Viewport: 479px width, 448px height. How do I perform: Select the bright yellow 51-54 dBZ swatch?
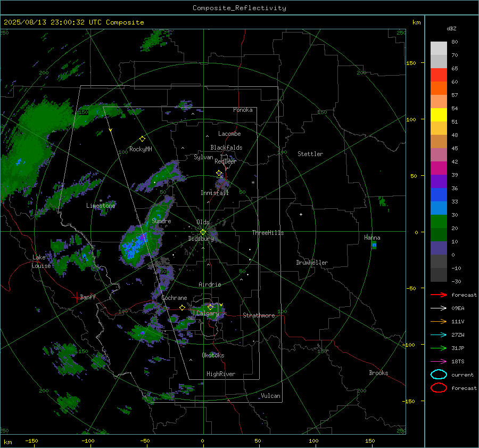(x=439, y=115)
